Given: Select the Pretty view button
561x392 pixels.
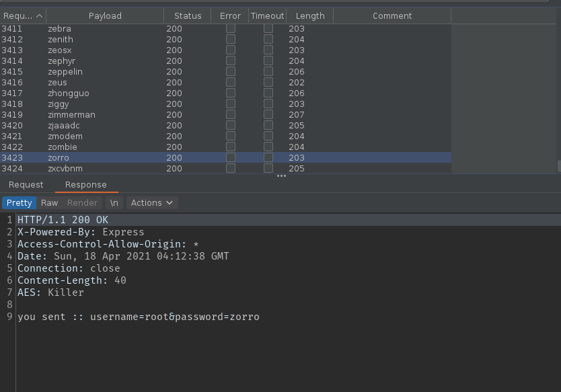Looking at the screenshot, I should click(19, 202).
